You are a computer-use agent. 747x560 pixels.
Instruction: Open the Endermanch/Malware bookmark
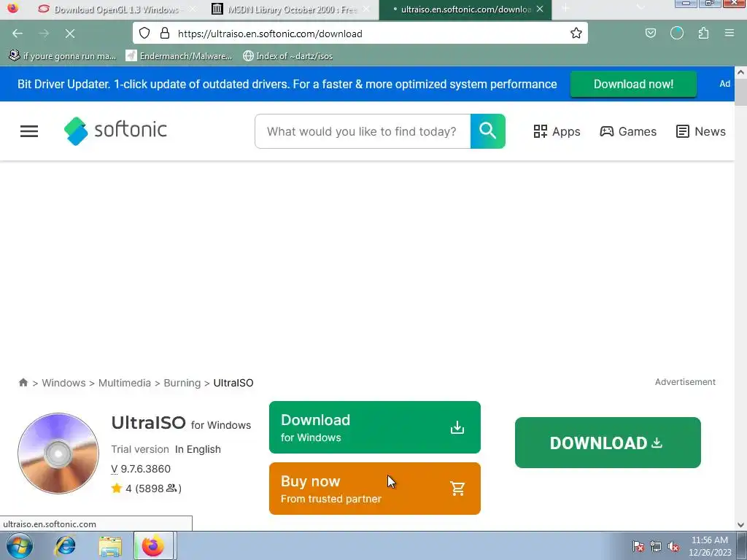click(179, 55)
